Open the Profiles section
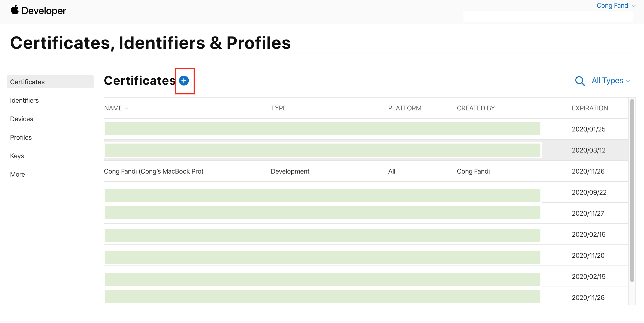The image size is (644, 323). (21, 137)
